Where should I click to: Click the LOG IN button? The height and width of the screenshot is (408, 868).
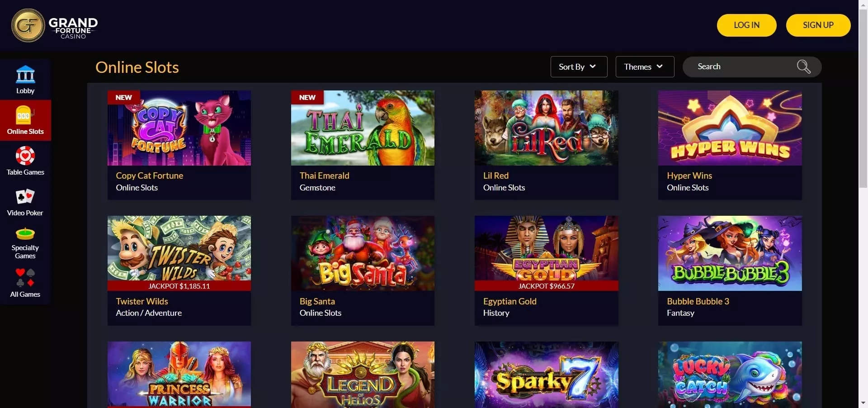click(x=746, y=25)
